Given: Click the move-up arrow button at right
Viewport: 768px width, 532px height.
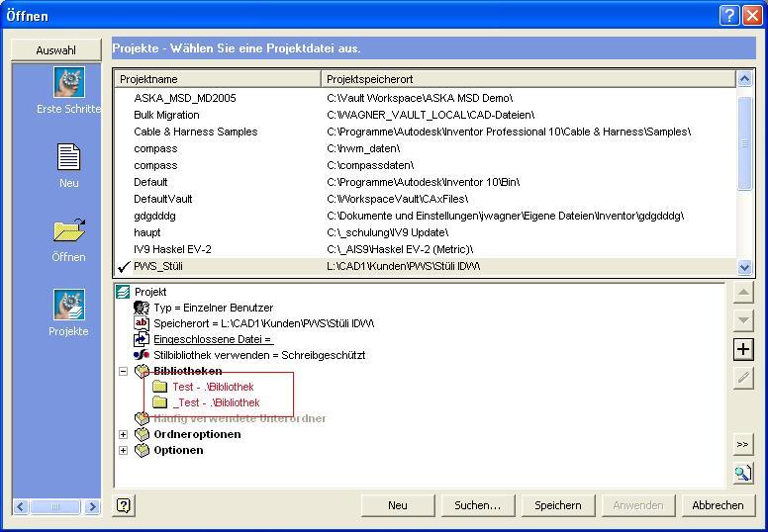Looking at the screenshot, I should coord(743,293).
